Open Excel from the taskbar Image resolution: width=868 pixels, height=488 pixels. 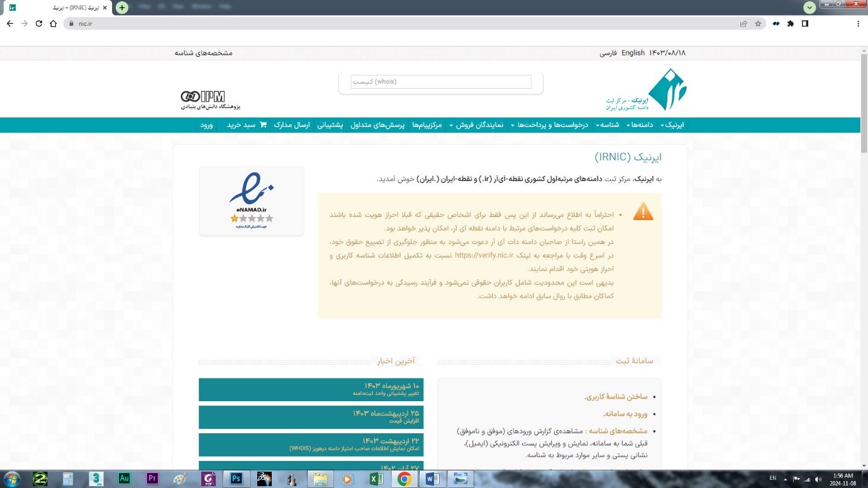pos(376,479)
